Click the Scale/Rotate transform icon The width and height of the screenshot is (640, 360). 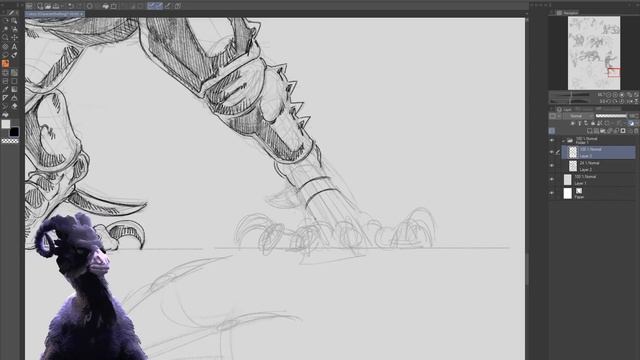114,6
